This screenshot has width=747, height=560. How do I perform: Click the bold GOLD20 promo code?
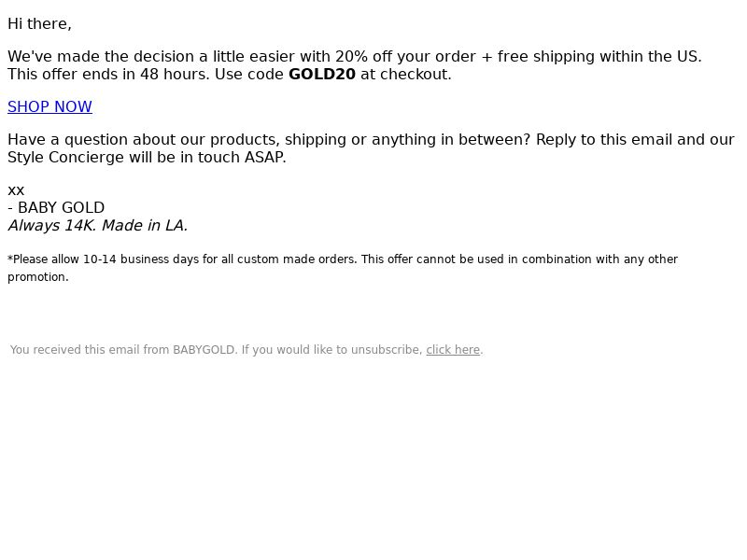pos(322,75)
